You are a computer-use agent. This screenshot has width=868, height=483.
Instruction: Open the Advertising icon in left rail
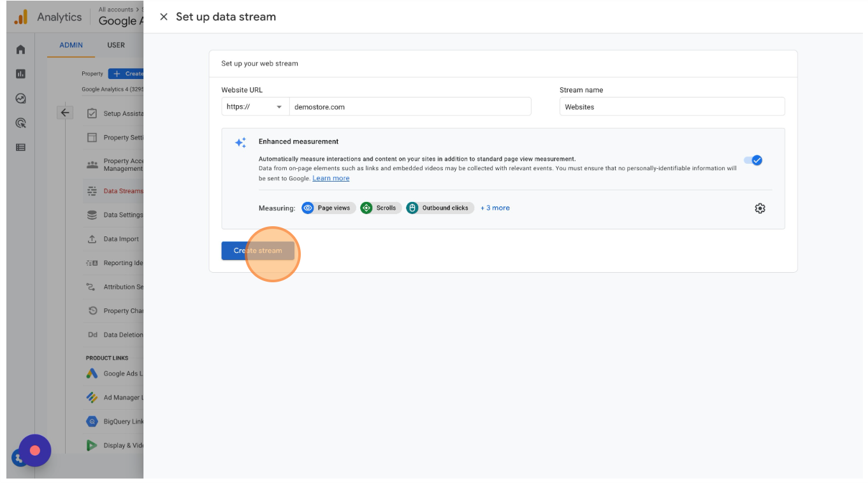20,123
